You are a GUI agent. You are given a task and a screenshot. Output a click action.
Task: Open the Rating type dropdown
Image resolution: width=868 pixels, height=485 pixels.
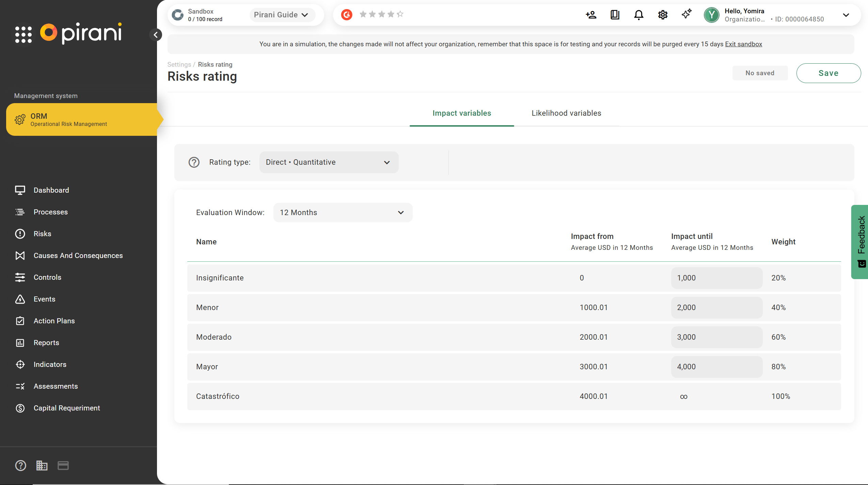[x=329, y=162]
